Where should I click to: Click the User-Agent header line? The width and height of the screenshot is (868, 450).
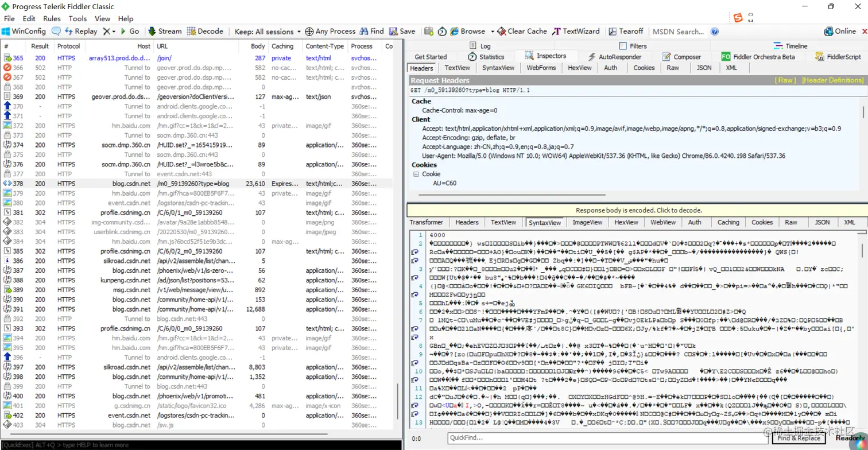coord(603,156)
